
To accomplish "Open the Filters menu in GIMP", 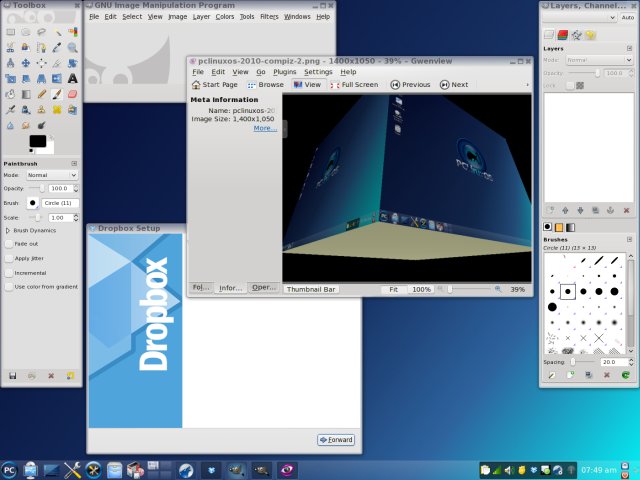I will (x=269, y=17).
